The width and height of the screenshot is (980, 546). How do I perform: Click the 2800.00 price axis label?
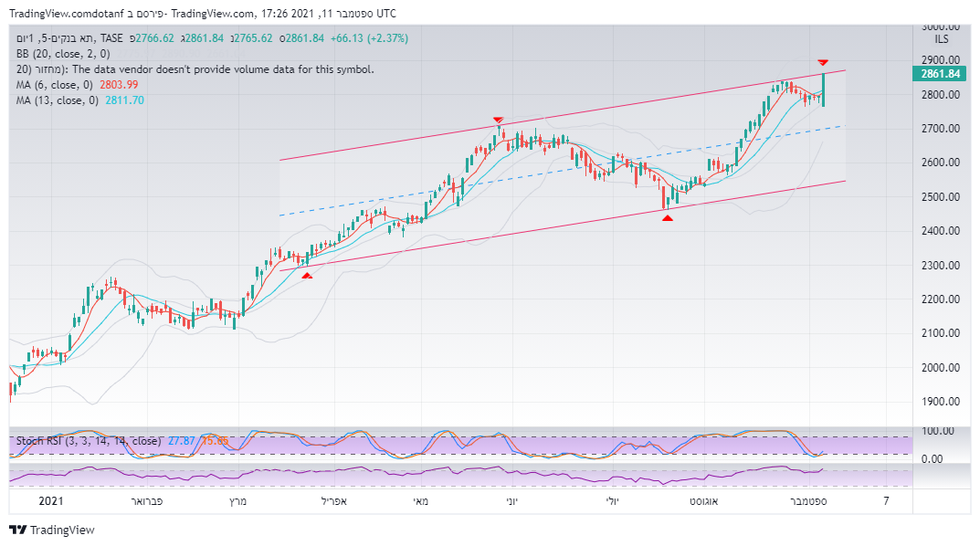pos(941,95)
